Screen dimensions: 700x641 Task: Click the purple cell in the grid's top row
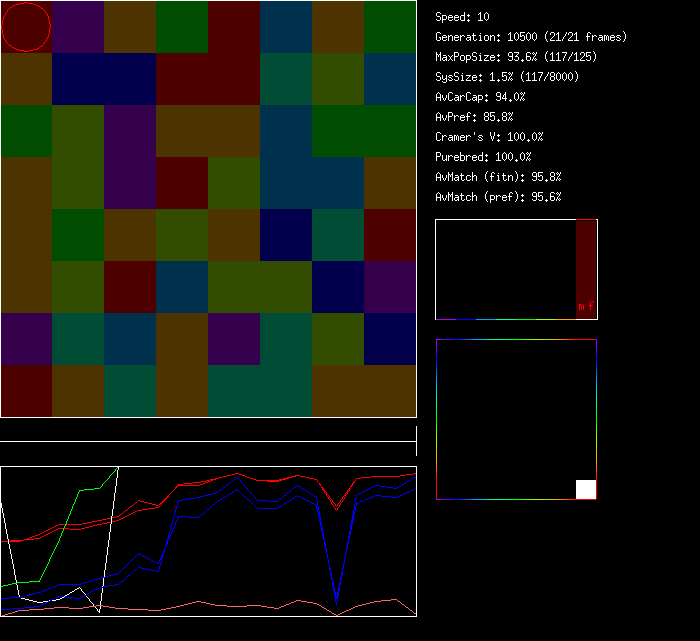[x=78, y=27]
